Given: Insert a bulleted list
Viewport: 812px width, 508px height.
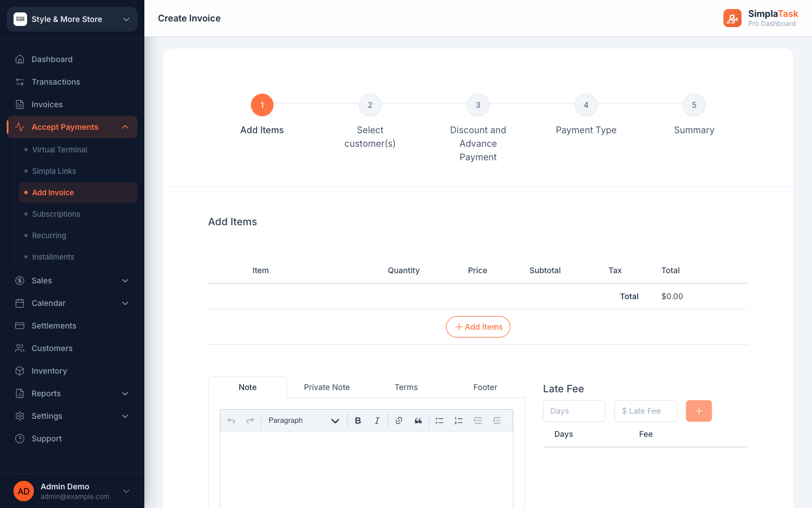Looking at the screenshot, I should (440, 421).
